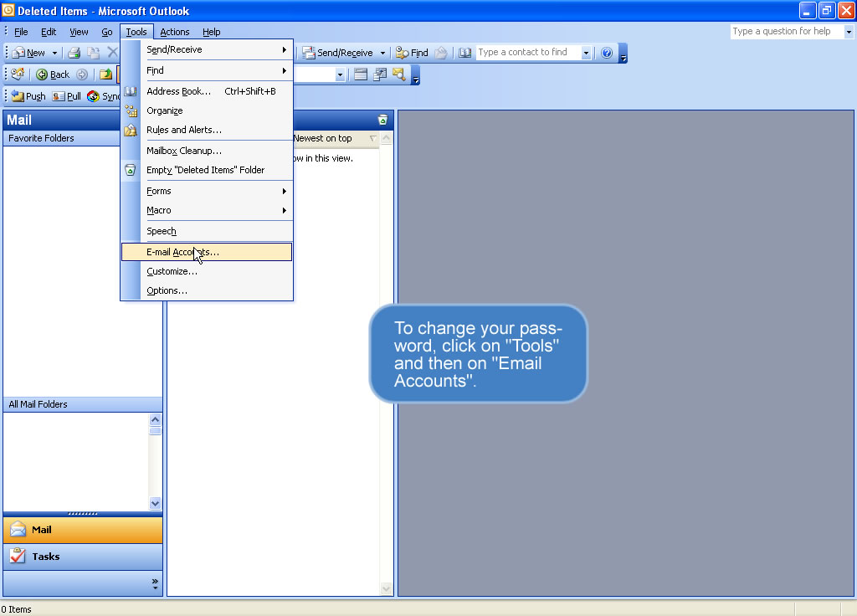
Task: Open the Address Book icon beside Find
Action: pyautogui.click(x=465, y=53)
